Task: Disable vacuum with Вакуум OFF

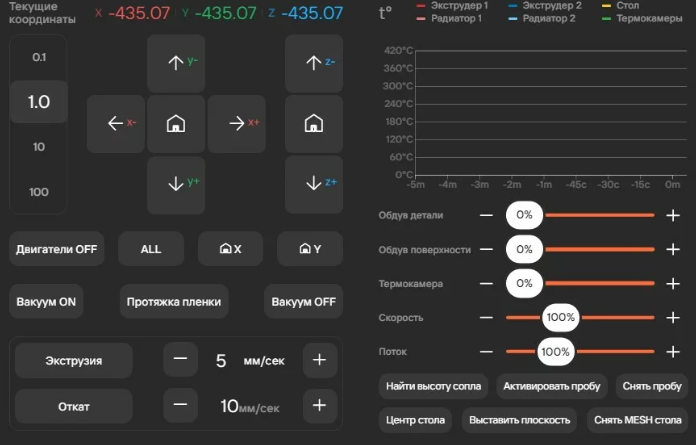Action: [303, 301]
